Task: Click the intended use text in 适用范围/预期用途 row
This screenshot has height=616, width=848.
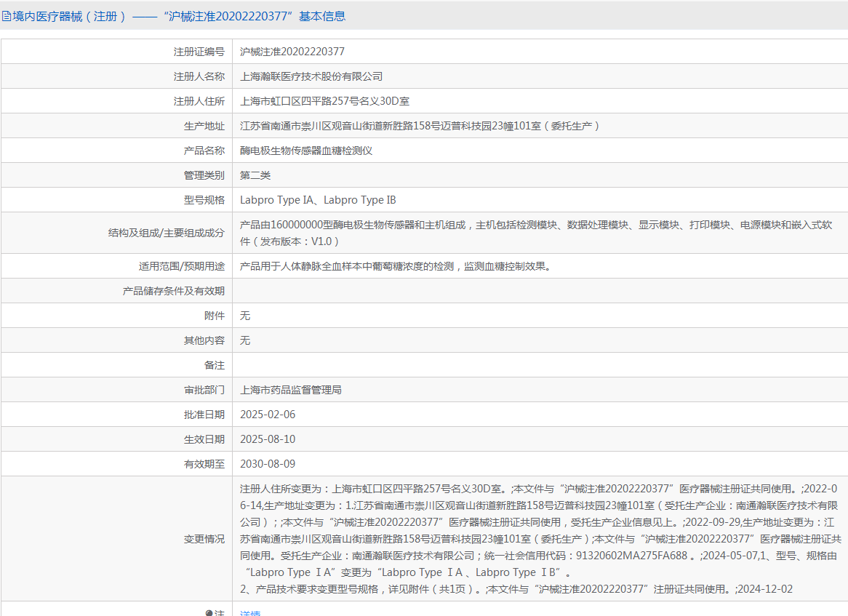Action: tap(396, 266)
